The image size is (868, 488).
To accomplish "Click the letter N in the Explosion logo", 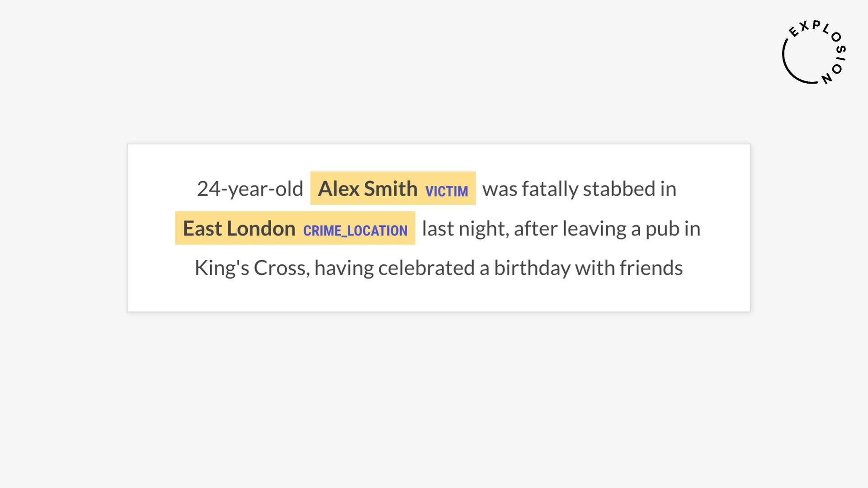I will 827,79.
